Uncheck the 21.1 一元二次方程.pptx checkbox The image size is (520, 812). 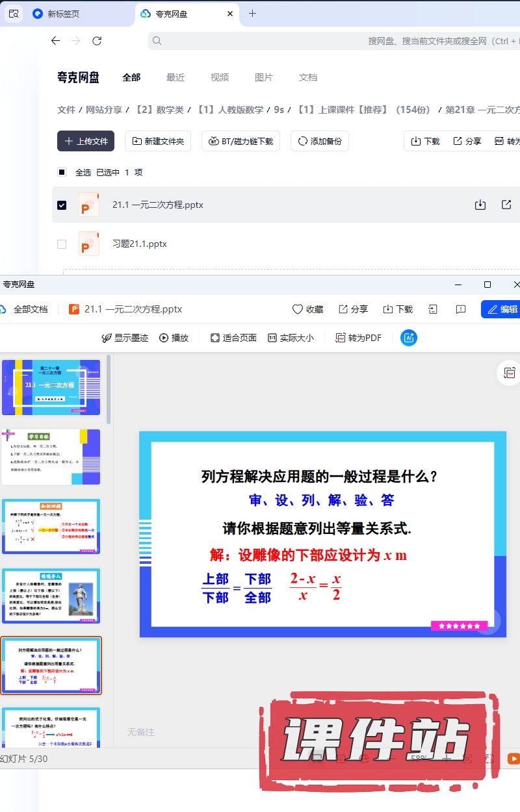click(x=62, y=205)
